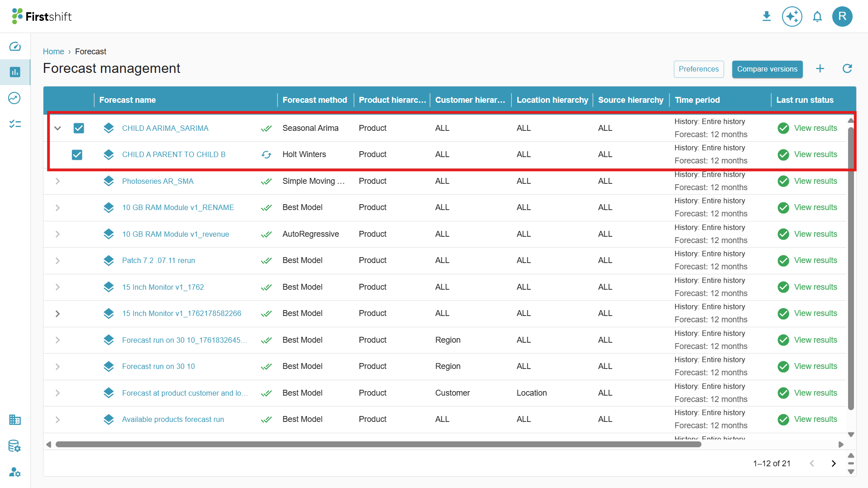Click 'Location' hierarchy cell

pyautogui.click(x=532, y=393)
